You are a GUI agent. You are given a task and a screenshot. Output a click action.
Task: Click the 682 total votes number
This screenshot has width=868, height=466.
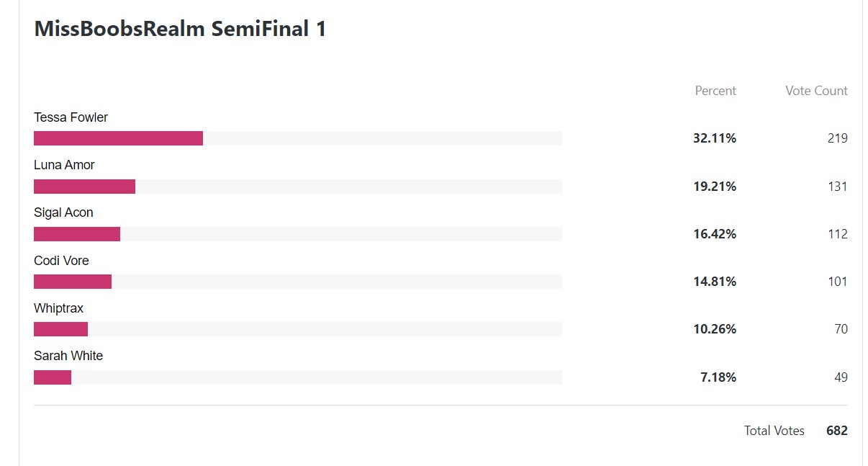pyautogui.click(x=837, y=431)
